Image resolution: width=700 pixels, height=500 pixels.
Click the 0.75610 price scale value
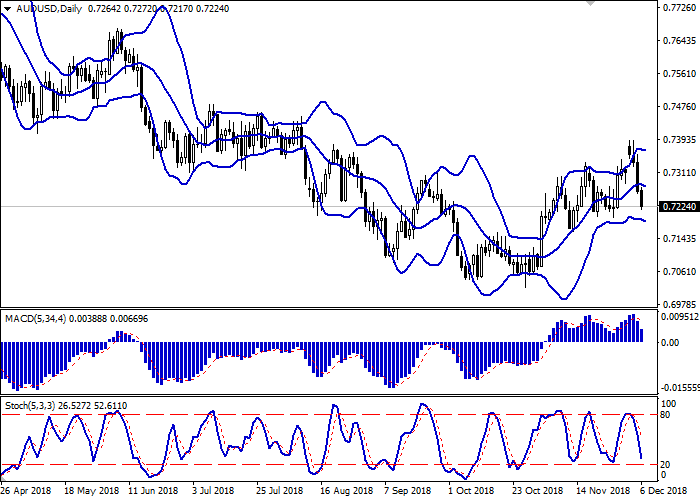pos(679,74)
